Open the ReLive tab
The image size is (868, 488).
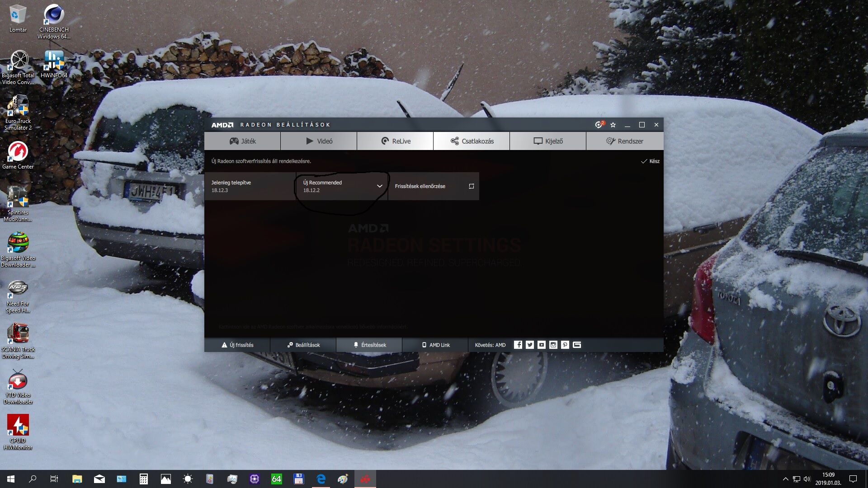pyautogui.click(x=395, y=141)
